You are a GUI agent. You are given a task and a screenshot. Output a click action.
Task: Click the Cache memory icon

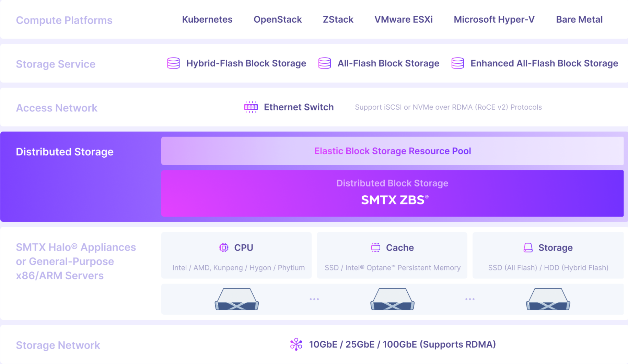coord(376,247)
